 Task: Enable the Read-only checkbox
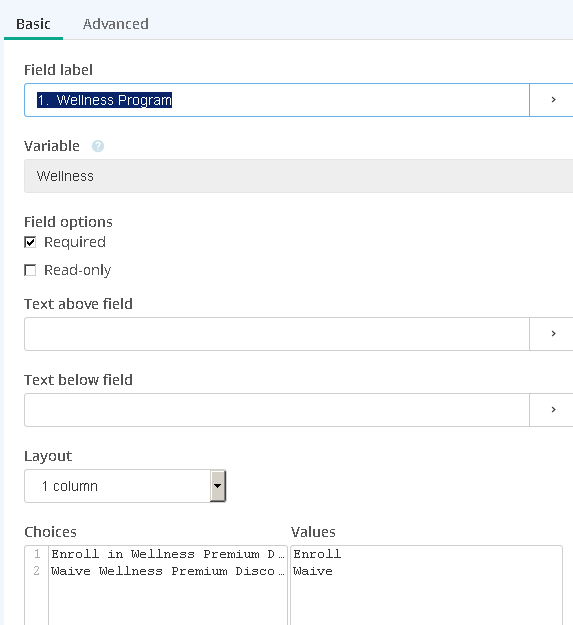point(30,270)
